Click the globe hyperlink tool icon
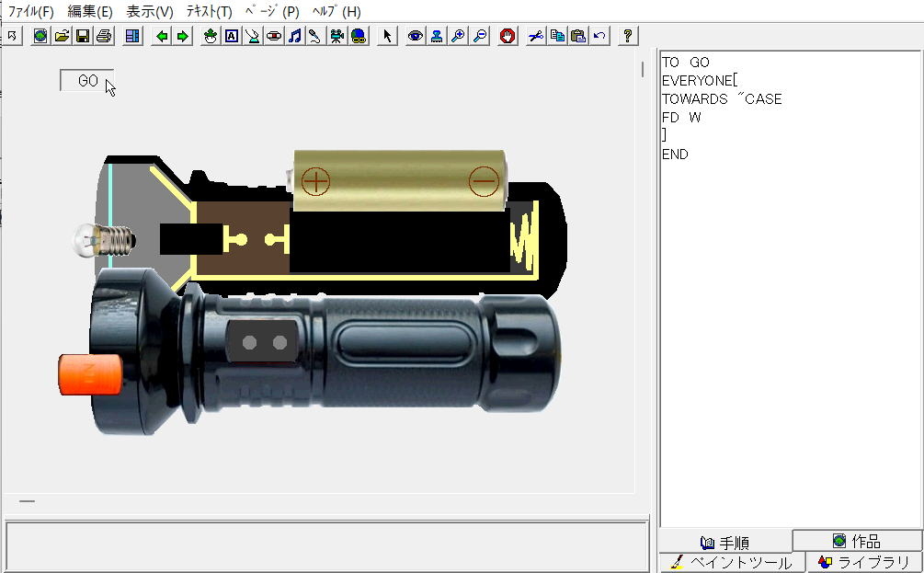This screenshot has height=573, width=924. click(359, 36)
